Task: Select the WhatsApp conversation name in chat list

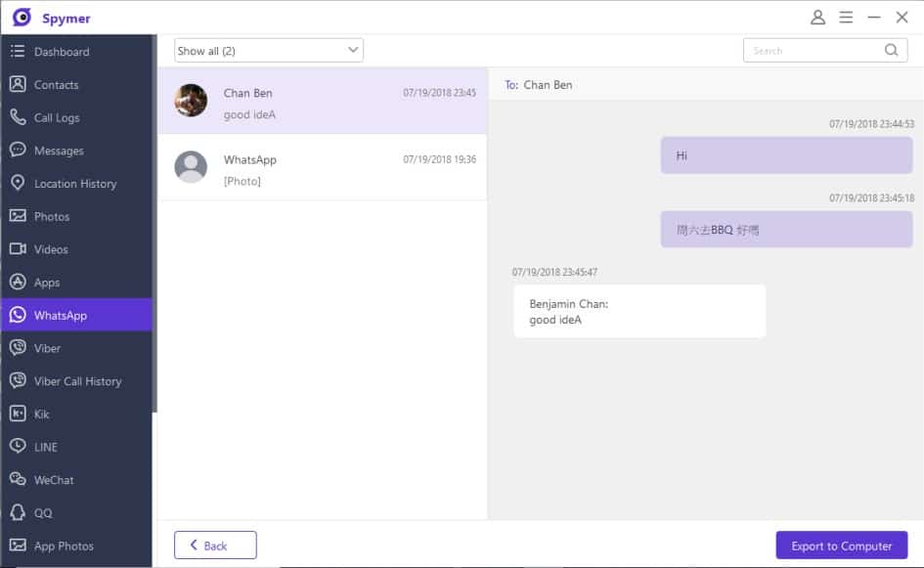Action: pyautogui.click(x=250, y=159)
